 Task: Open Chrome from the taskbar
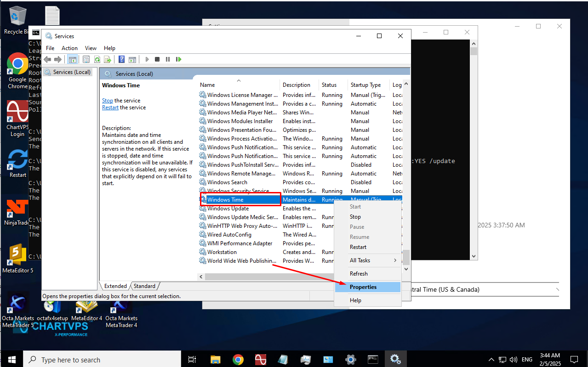point(238,359)
